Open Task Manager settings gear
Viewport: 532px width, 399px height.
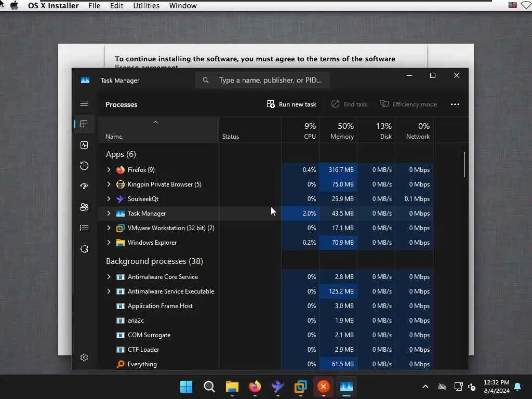pos(84,357)
